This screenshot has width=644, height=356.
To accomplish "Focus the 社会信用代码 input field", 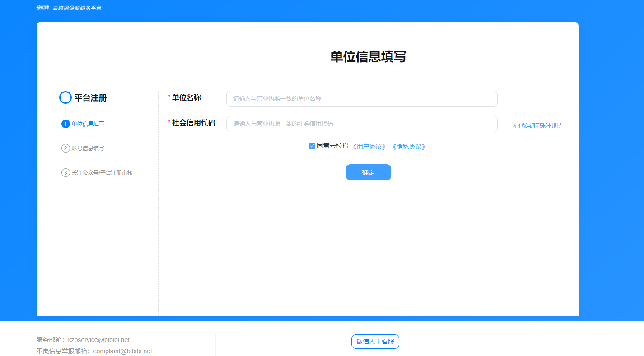I will (361, 124).
